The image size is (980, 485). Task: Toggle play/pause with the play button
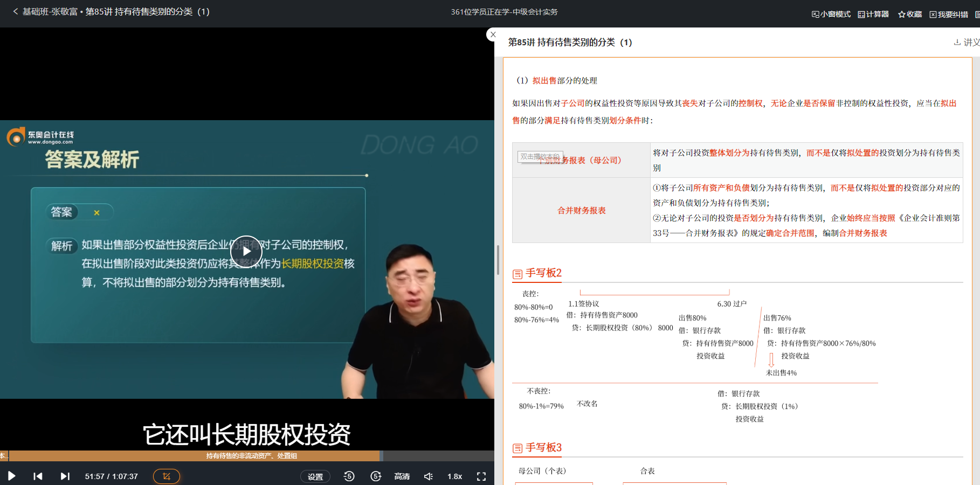(11, 476)
